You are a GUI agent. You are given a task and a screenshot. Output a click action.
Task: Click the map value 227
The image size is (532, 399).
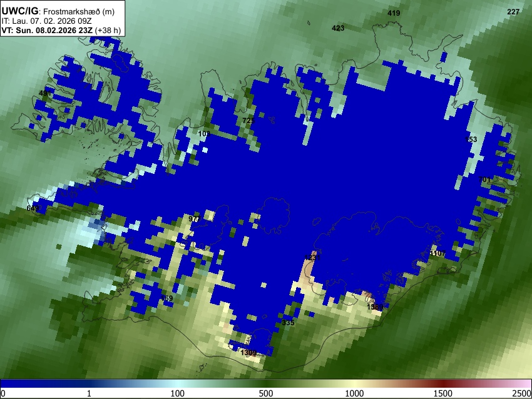click(513, 12)
